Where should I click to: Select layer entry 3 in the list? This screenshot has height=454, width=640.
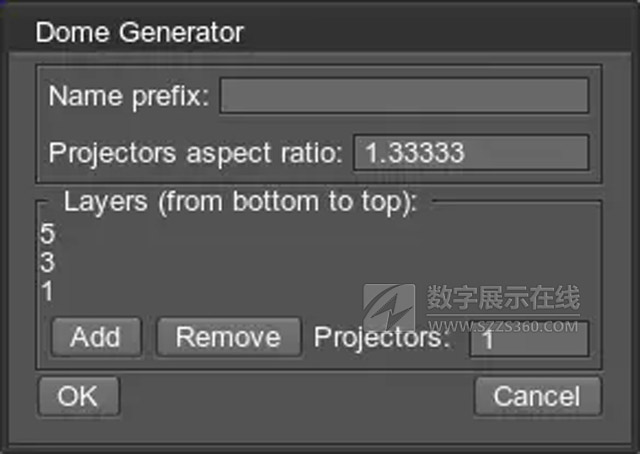coord(48,264)
